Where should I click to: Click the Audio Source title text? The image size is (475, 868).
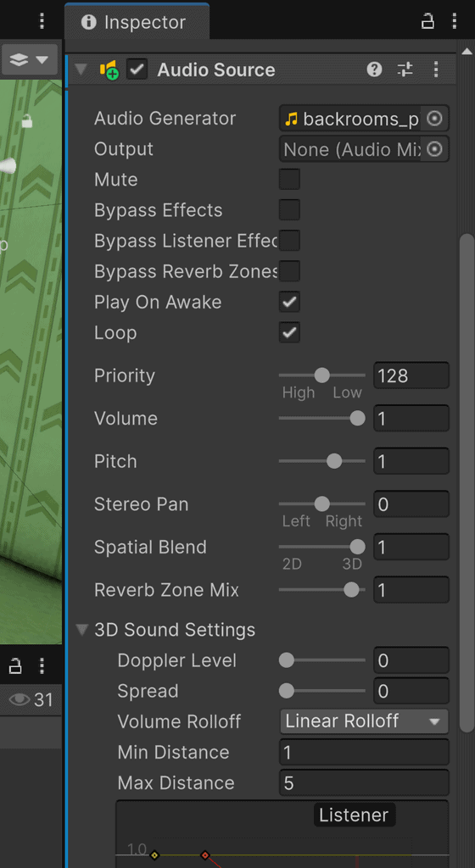click(216, 70)
